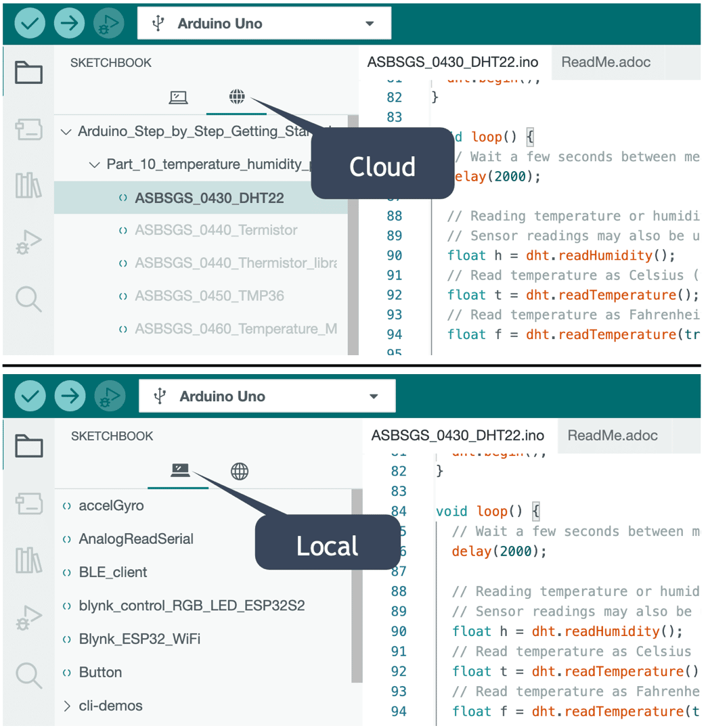Click float h readHumidity line, top editor
This screenshot has height=728, width=708.
click(561, 256)
